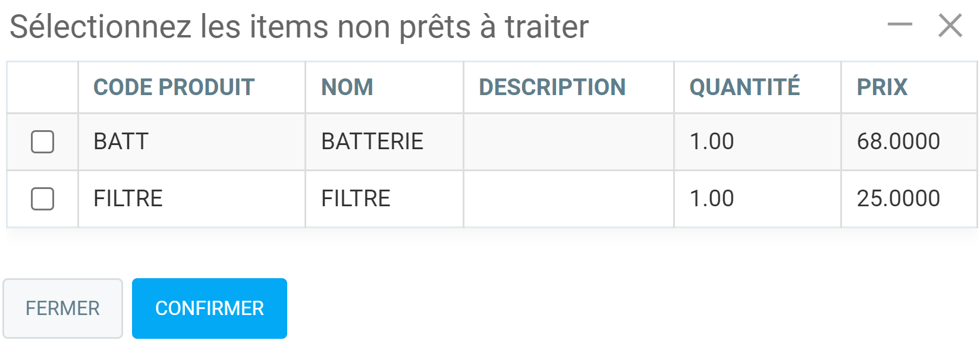Click the BATTERIE name cell

[372, 141]
